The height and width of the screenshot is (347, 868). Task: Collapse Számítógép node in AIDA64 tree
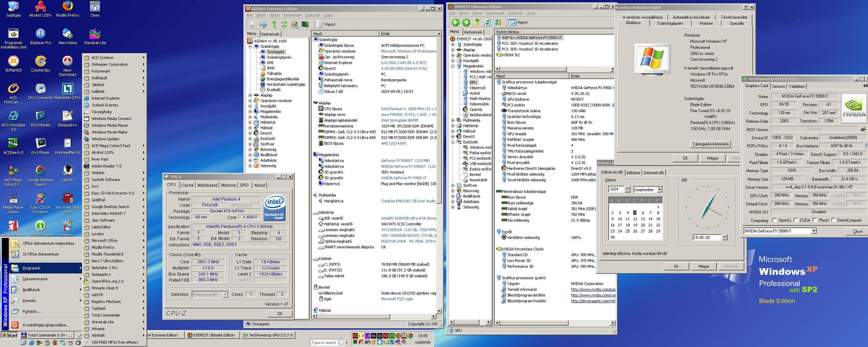point(250,46)
